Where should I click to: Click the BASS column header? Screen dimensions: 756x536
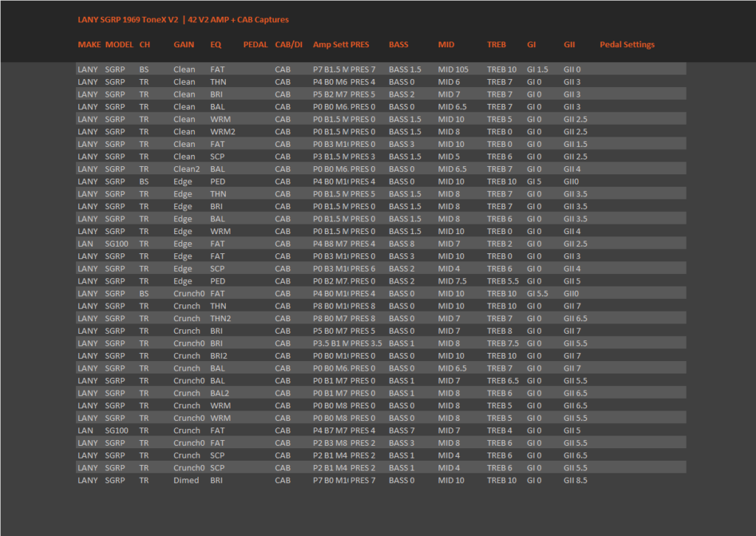[398, 44]
